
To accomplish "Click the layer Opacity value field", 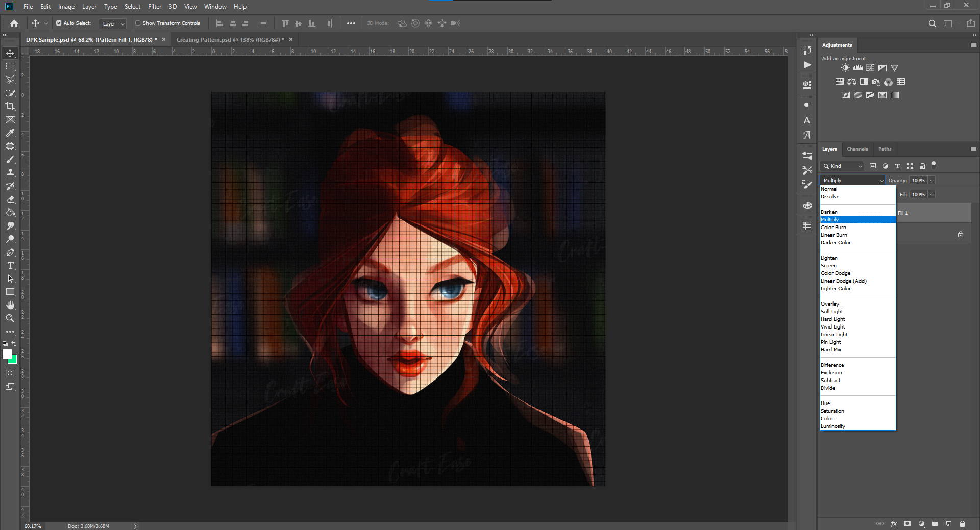I will pos(919,181).
